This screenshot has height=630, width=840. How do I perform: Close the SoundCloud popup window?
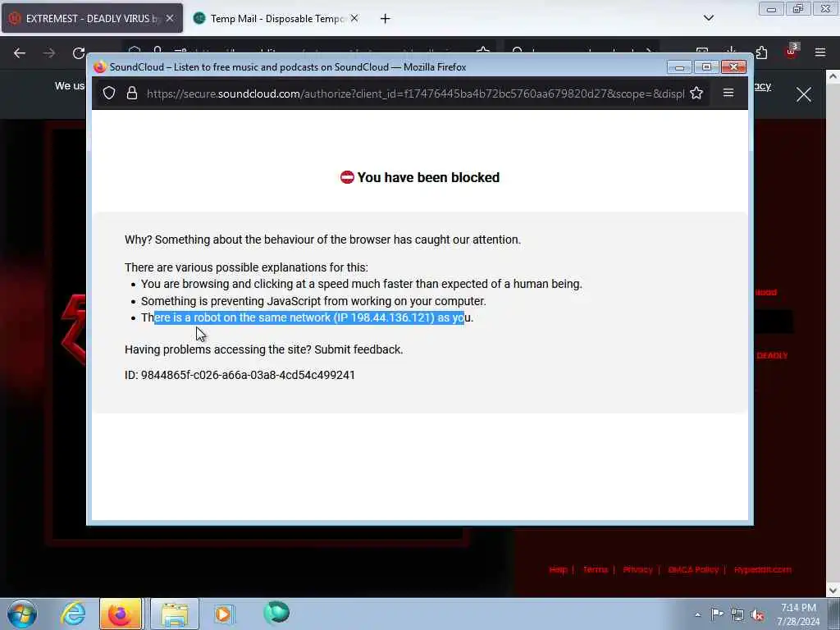(x=733, y=67)
